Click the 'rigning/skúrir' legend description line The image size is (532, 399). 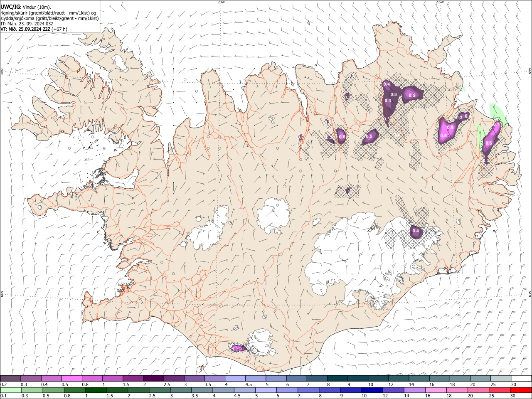pos(49,13)
